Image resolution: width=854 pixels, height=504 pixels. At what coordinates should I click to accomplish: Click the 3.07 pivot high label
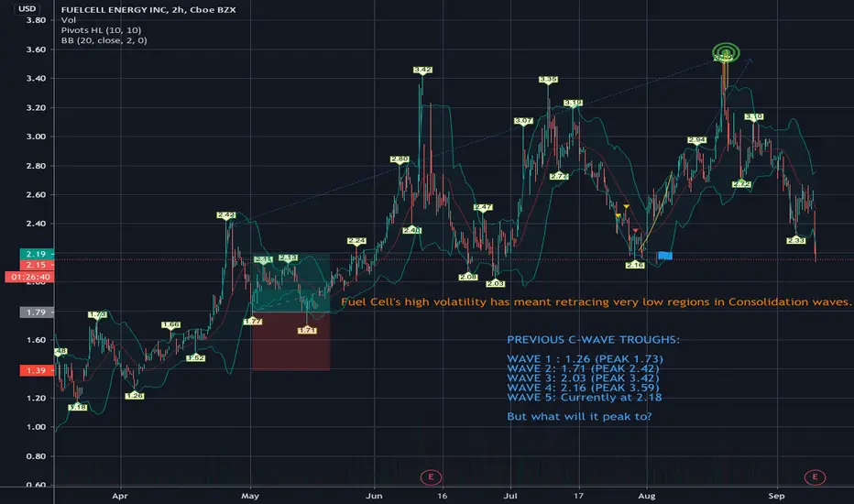523,121
